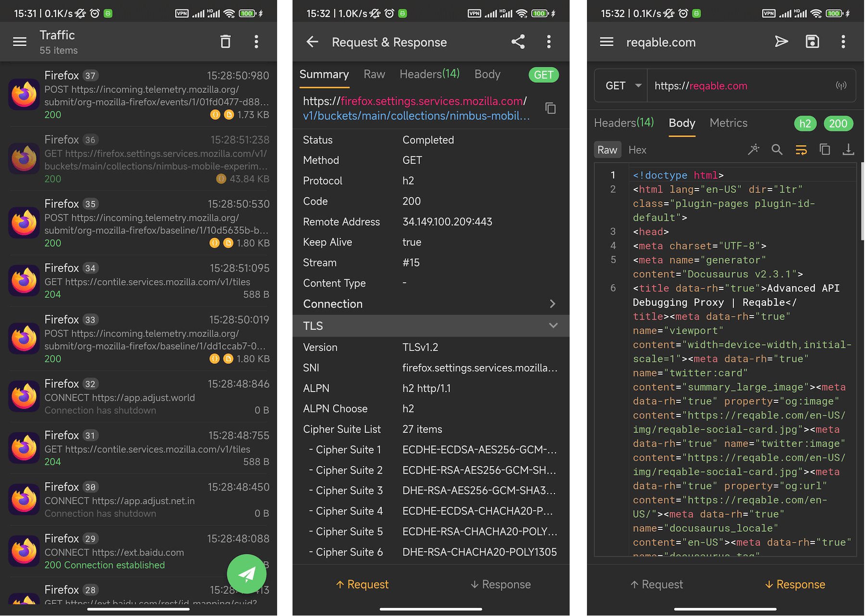
Task: Tap the SNI value row
Action: pos(431,368)
